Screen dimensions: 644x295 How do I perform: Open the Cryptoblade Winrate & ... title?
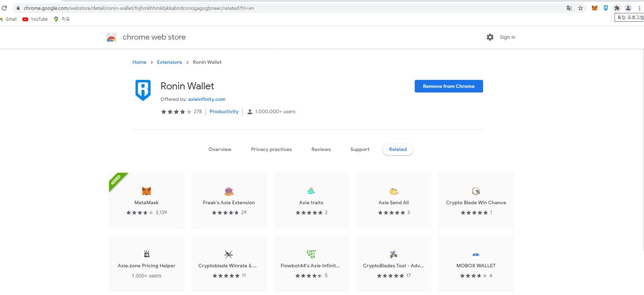point(228,266)
